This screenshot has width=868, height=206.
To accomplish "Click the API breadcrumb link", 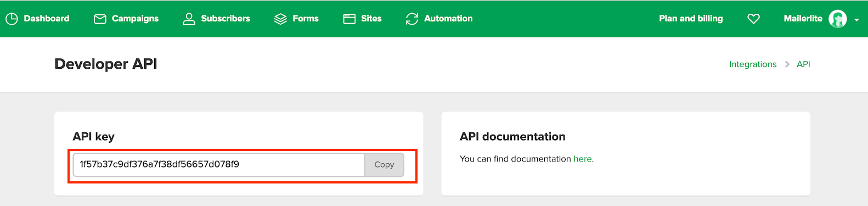I will [x=803, y=64].
